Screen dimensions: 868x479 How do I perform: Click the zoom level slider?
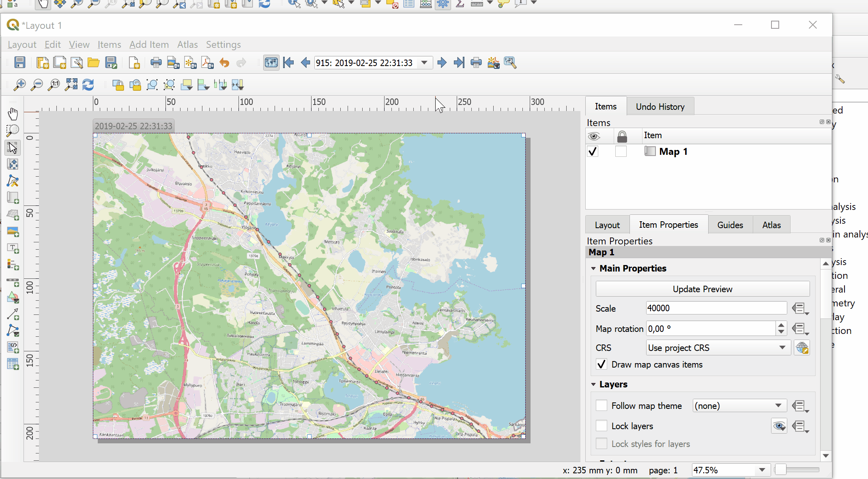796,470
